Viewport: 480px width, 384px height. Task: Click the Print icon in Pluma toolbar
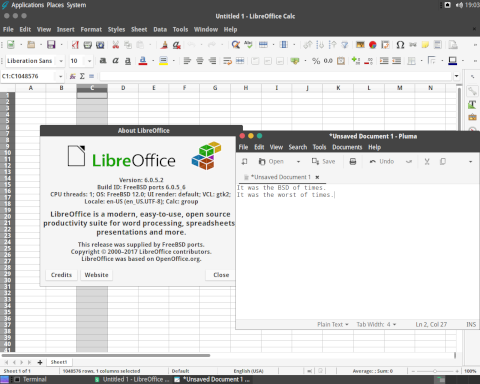pyautogui.click(x=353, y=162)
